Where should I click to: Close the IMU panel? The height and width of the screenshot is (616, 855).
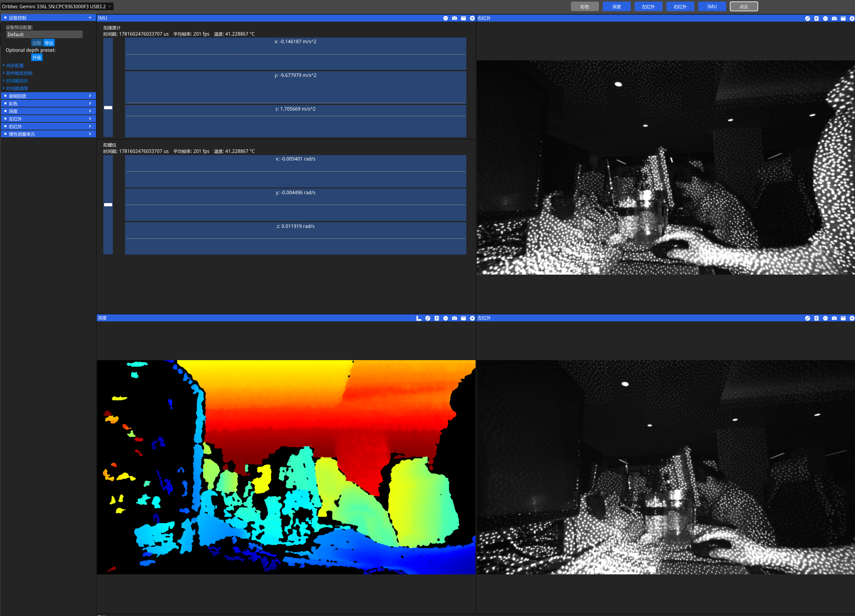tap(472, 18)
